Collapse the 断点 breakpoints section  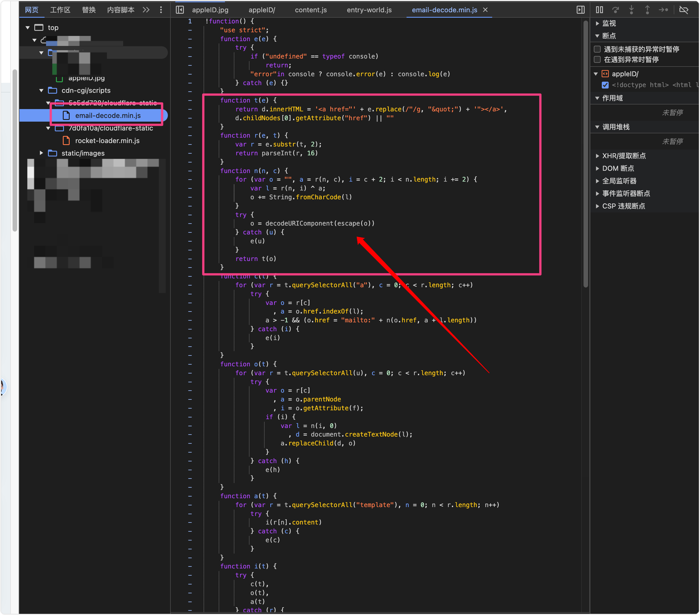pyautogui.click(x=598, y=36)
